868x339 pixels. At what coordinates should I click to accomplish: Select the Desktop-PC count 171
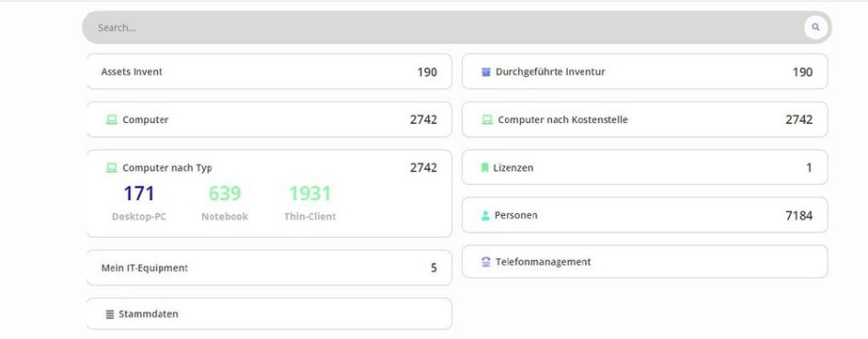coord(139,194)
